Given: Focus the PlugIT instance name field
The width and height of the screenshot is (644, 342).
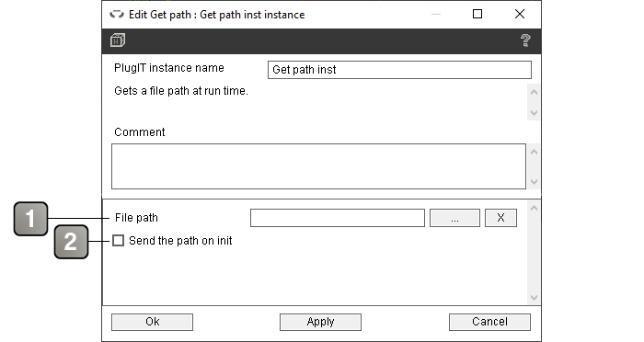Looking at the screenshot, I should 399,70.
